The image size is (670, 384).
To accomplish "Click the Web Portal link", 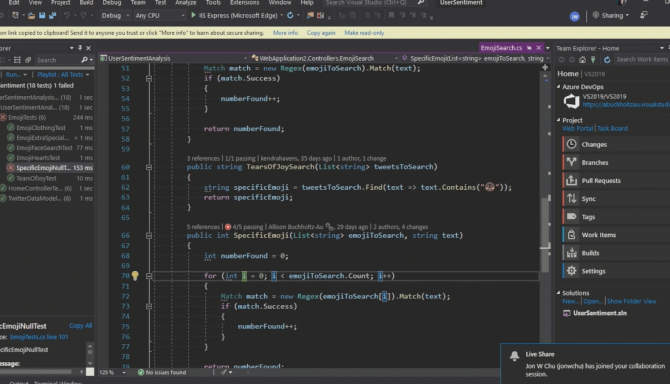I will point(577,128).
